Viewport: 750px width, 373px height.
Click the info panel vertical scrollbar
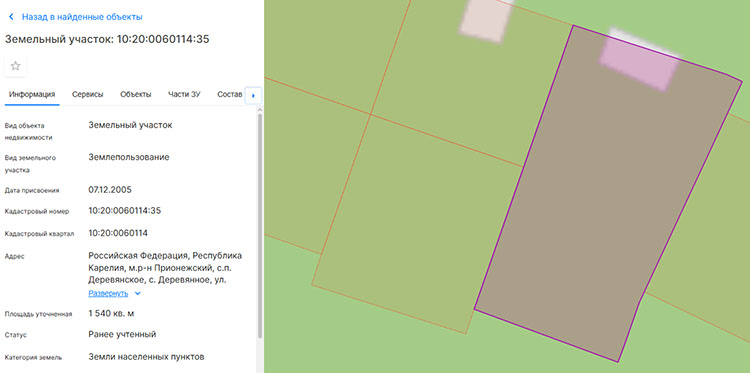(x=260, y=225)
